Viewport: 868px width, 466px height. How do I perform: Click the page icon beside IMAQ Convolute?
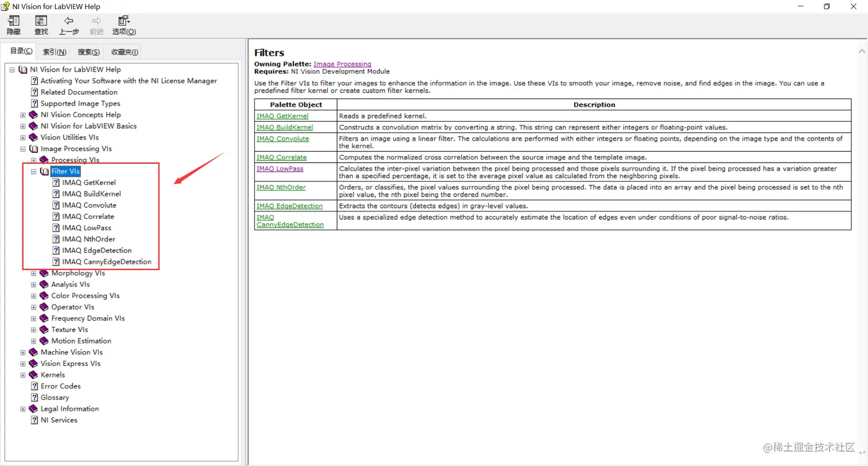click(56, 205)
